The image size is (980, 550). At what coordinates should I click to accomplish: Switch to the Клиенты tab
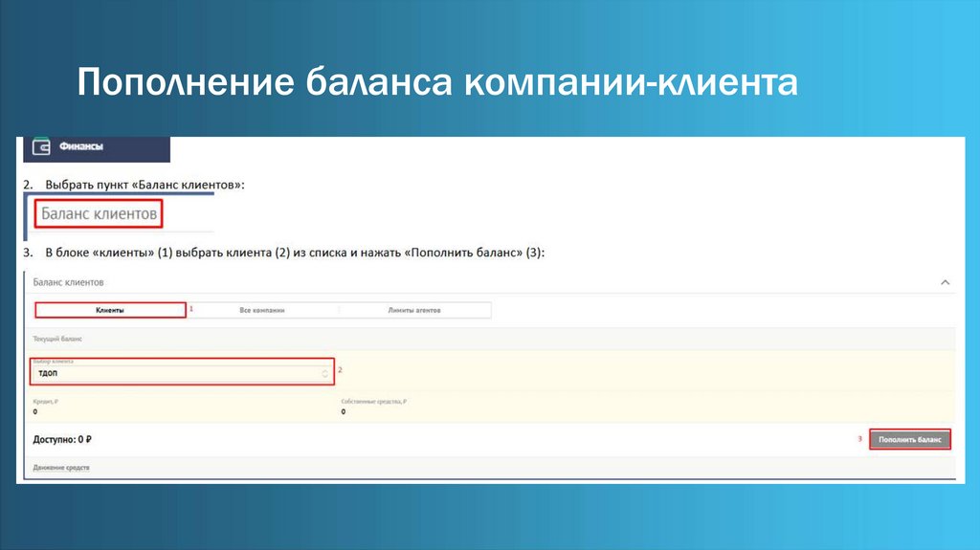click(x=111, y=310)
